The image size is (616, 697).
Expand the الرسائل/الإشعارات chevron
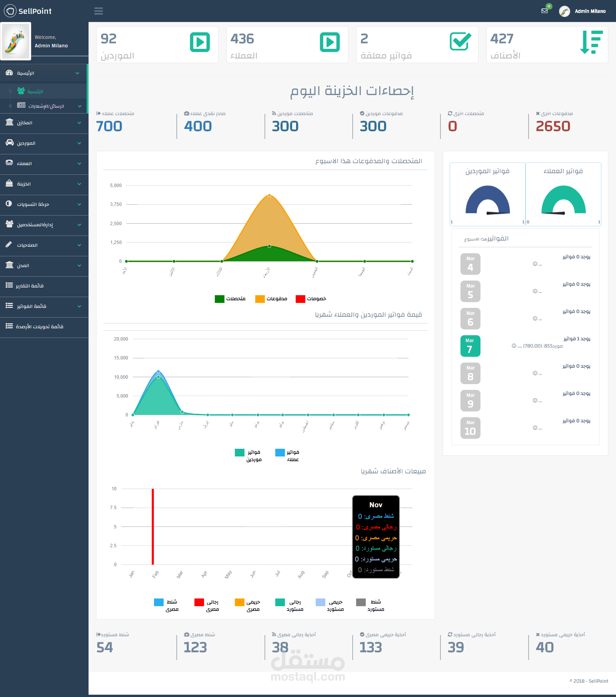click(80, 106)
